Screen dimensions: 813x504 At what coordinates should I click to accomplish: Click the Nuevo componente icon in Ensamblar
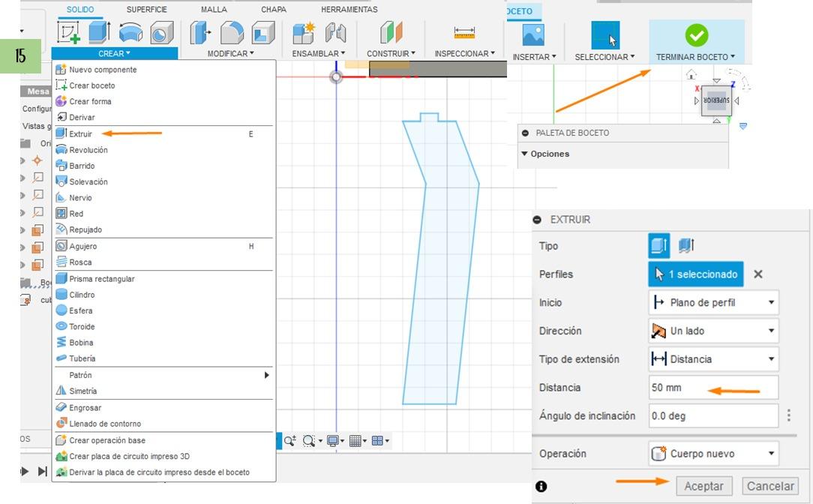pyautogui.click(x=303, y=33)
